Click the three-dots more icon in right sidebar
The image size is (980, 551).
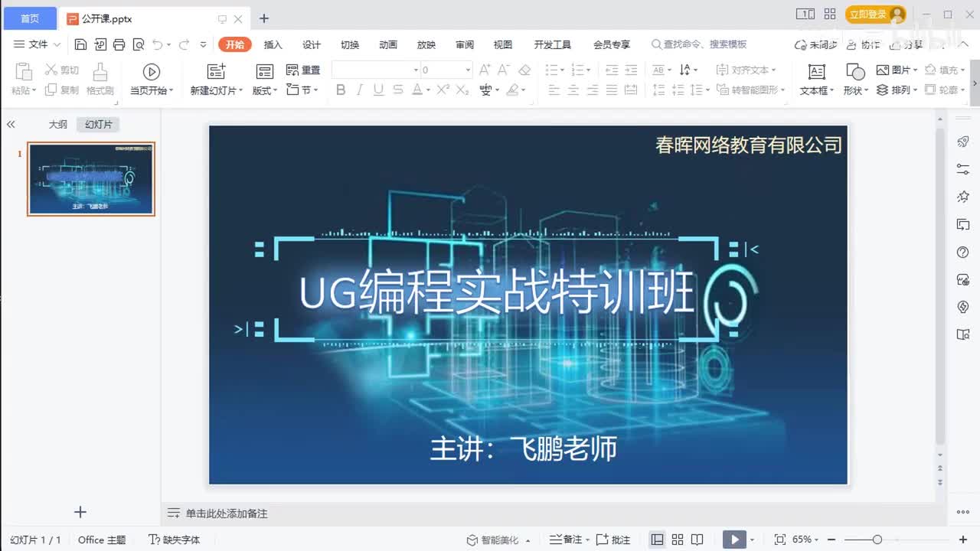963,512
